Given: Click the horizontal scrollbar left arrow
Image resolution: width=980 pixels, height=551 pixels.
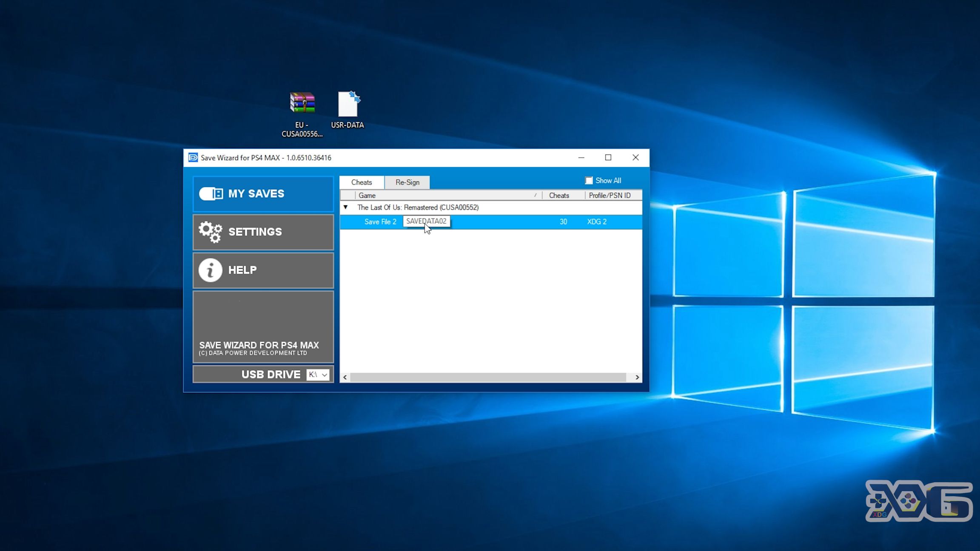Looking at the screenshot, I should point(345,378).
